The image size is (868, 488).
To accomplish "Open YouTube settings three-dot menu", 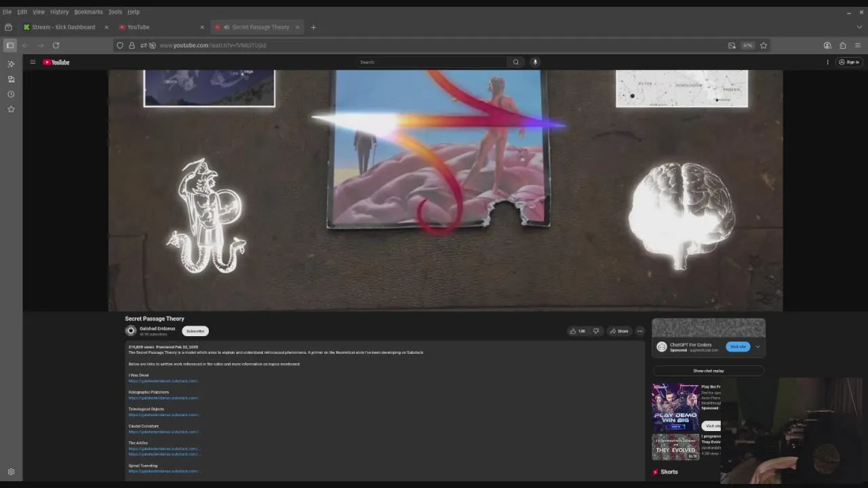I will pyautogui.click(x=827, y=62).
